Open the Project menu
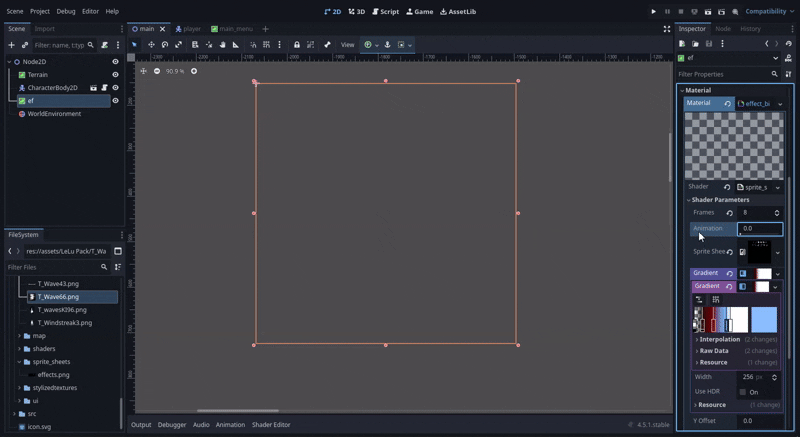Viewport: 800px width, 437px height. pyautogui.click(x=40, y=12)
